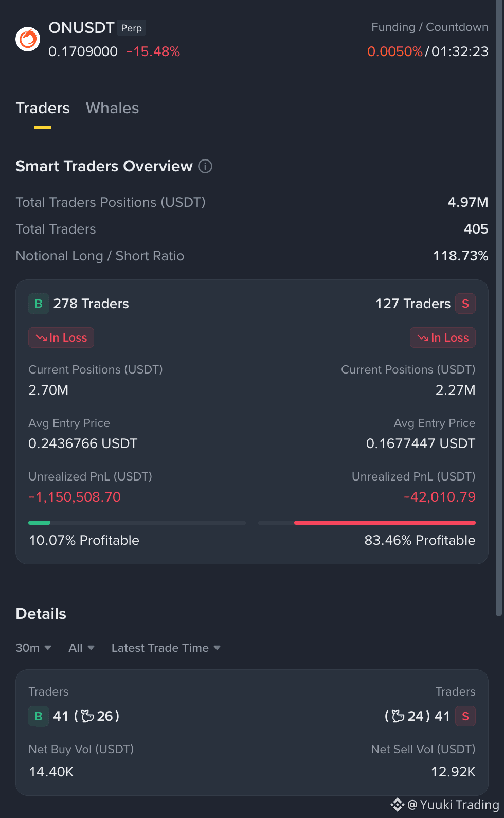
Task: Click the short-side In Loss tag
Action: 443,337
